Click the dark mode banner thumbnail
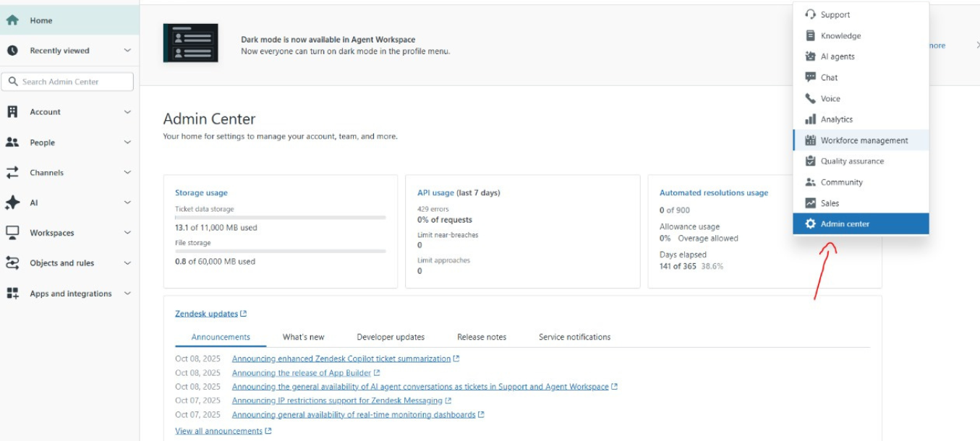 (x=190, y=43)
